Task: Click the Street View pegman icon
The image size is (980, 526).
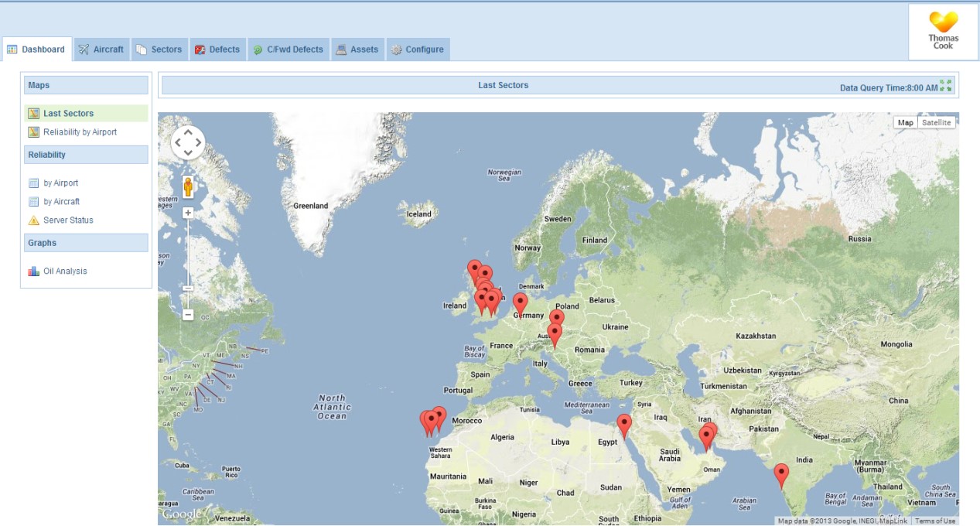Action: [x=188, y=186]
